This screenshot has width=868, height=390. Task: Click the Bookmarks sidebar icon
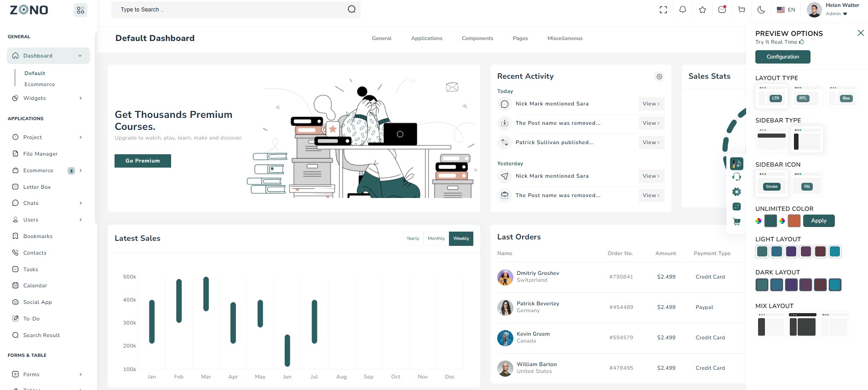click(15, 236)
